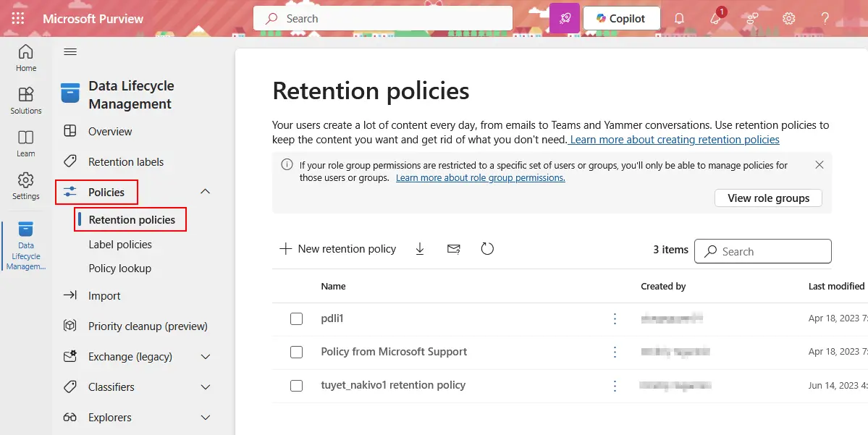
Task: Refresh the retention policies list
Action: [487, 248]
